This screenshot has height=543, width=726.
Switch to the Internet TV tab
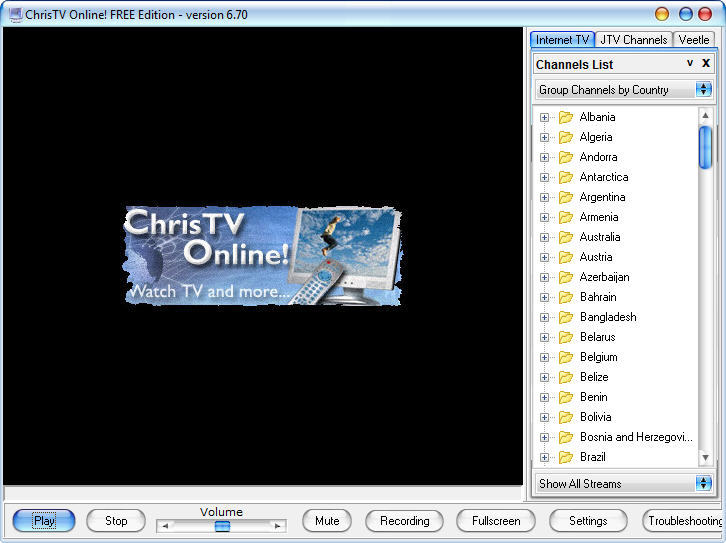coord(562,40)
